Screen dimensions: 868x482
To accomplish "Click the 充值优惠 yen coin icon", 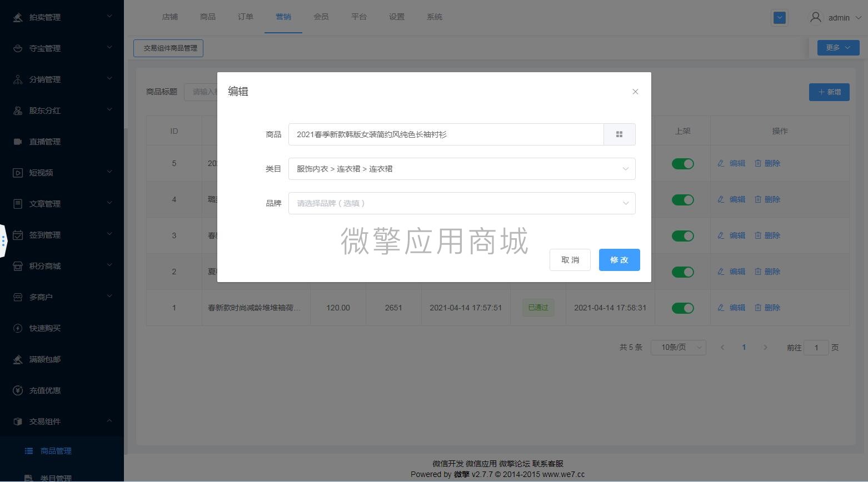I will (x=18, y=390).
